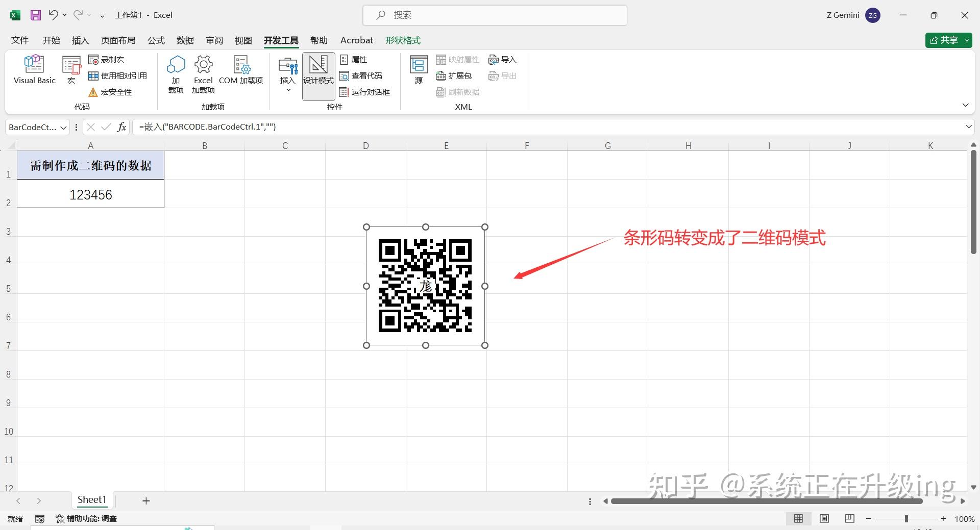Open the File tab
This screenshot has width=980, height=530.
tap(20, 40)
